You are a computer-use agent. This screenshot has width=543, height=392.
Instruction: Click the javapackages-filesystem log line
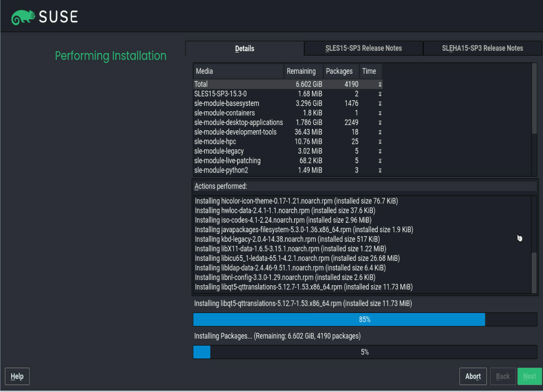[x=304, y=230]
